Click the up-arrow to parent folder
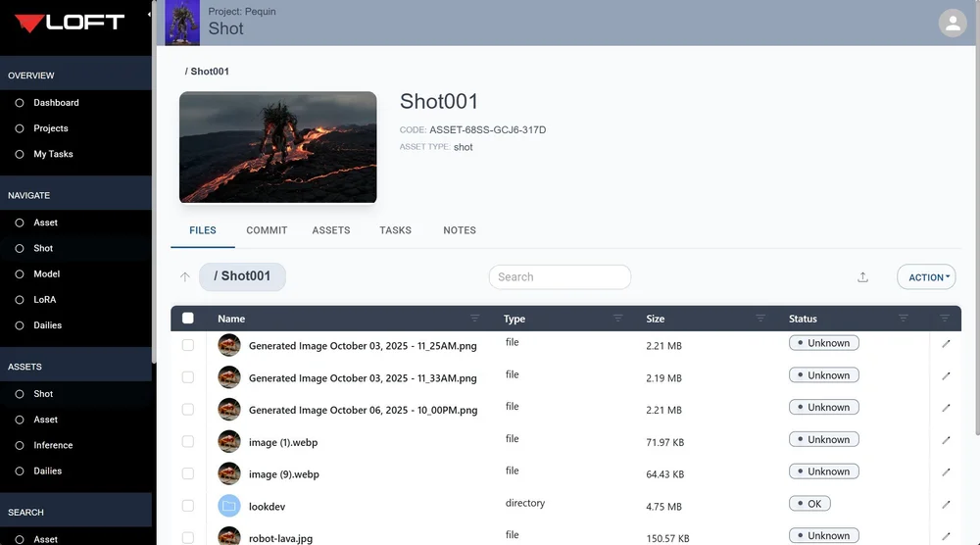This screenshot has height=545, width=980. click(x=185, y=276)
